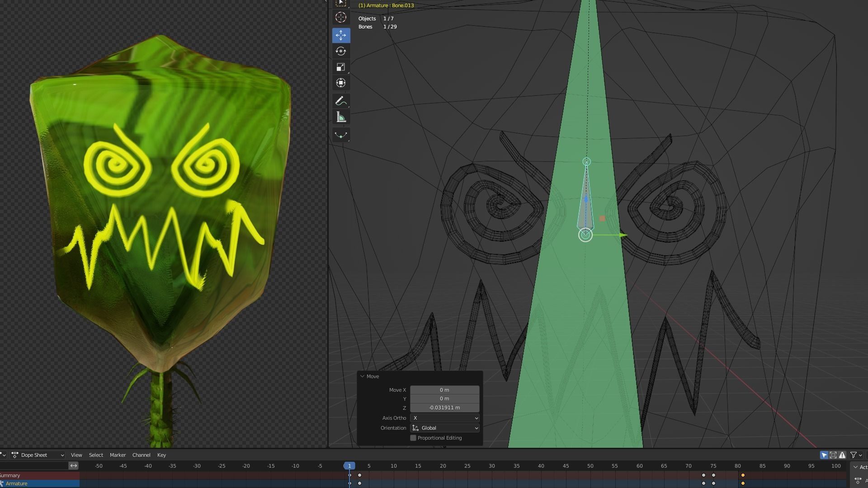Activate the Measure ruler tool
Viewport: 868px width, 488px height.
(x=341, y=117)
